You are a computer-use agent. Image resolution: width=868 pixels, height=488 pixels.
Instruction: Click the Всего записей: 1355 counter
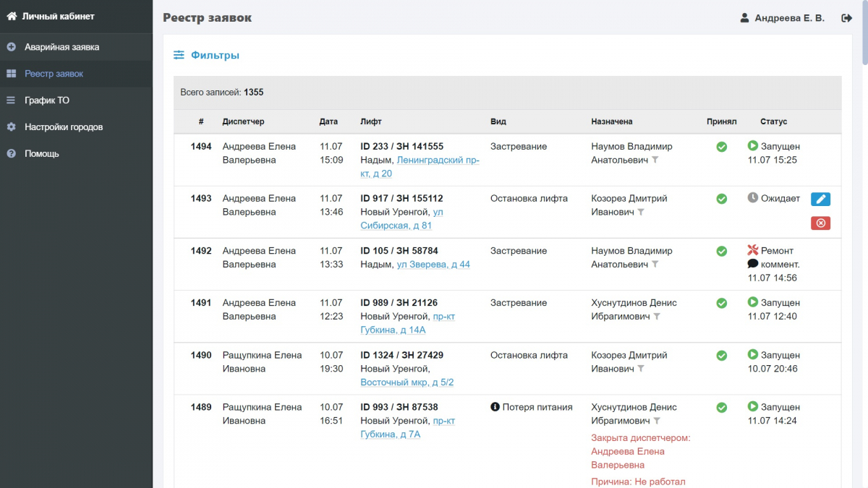click(x=222, y=93)
